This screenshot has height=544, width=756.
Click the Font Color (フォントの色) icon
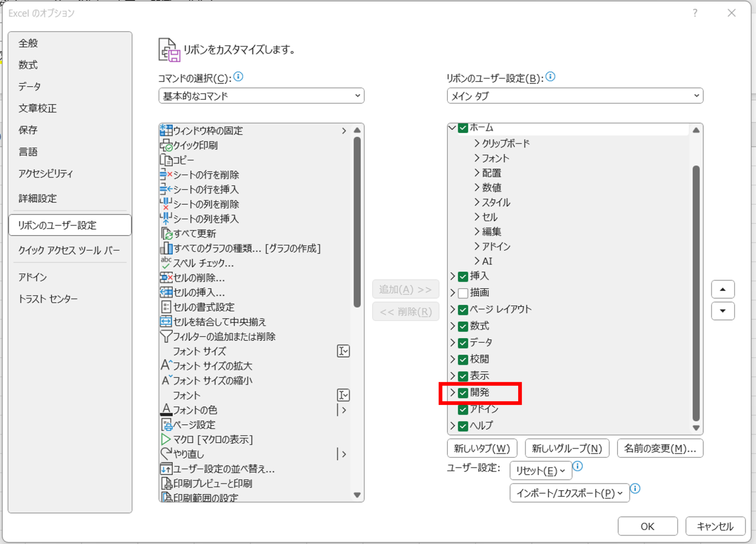(x=166, y=410)
